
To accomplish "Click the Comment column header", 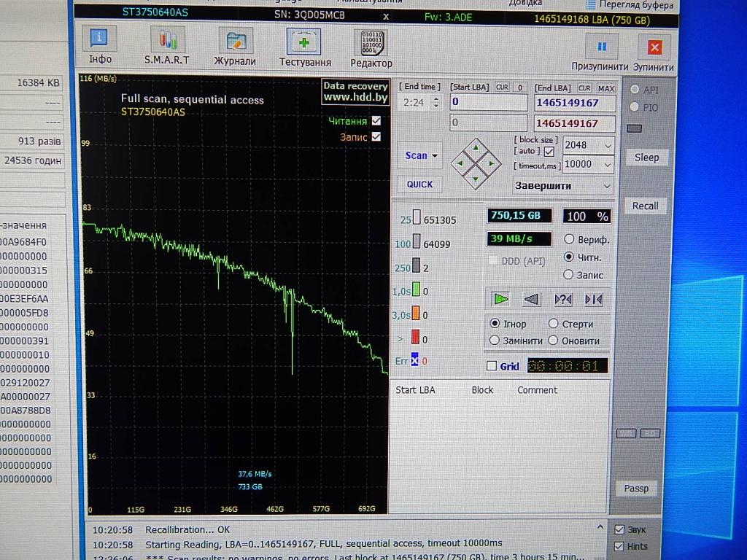I will click(x=537, y=390).
